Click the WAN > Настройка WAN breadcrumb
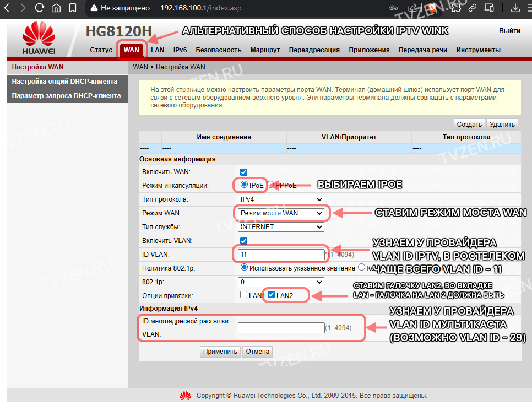This screenshot has width=532, height=405. [x=169, y=67]
